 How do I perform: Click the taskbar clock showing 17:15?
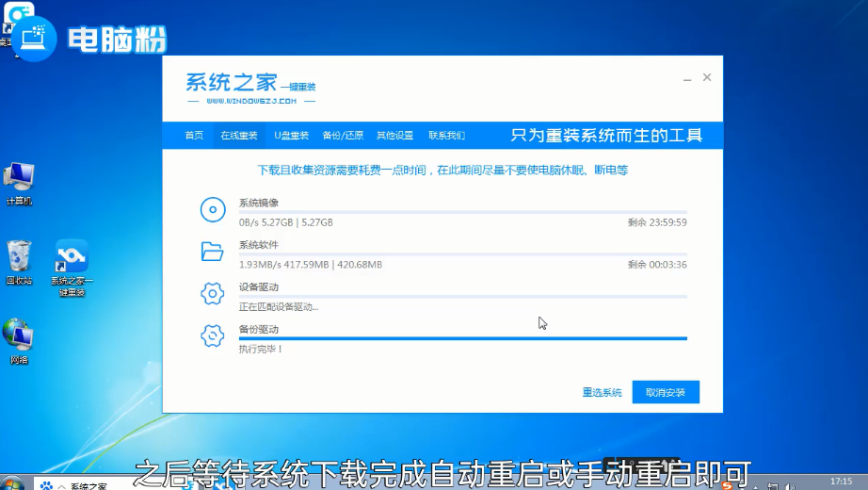pos(841,482)
